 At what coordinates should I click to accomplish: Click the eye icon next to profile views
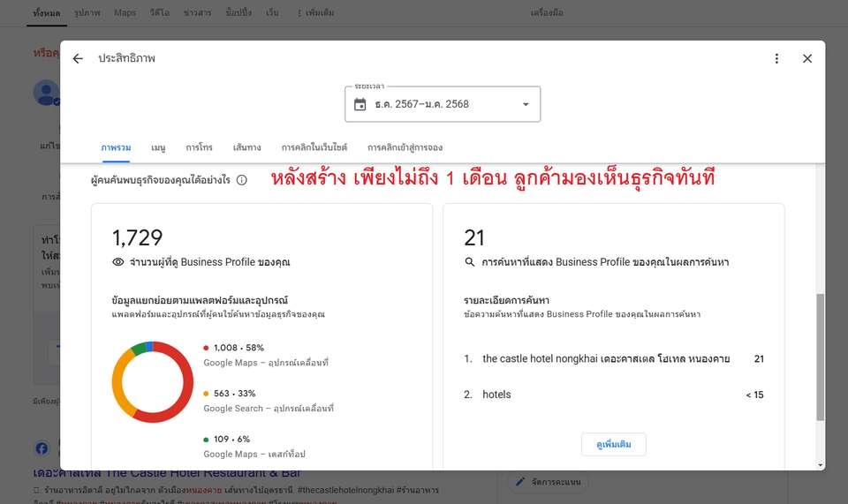(117, 262)
